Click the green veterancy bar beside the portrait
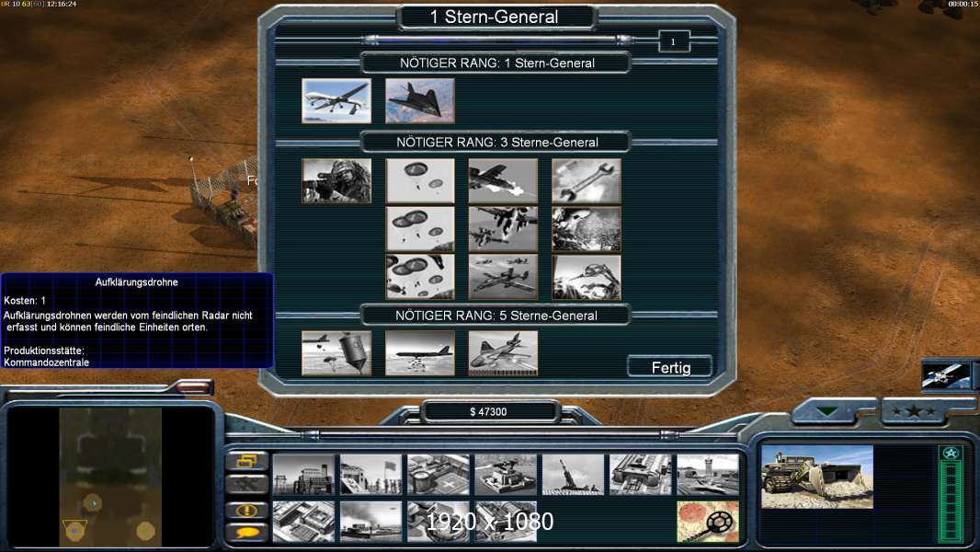This screenshot has width=980, height=552. point(951,494)
